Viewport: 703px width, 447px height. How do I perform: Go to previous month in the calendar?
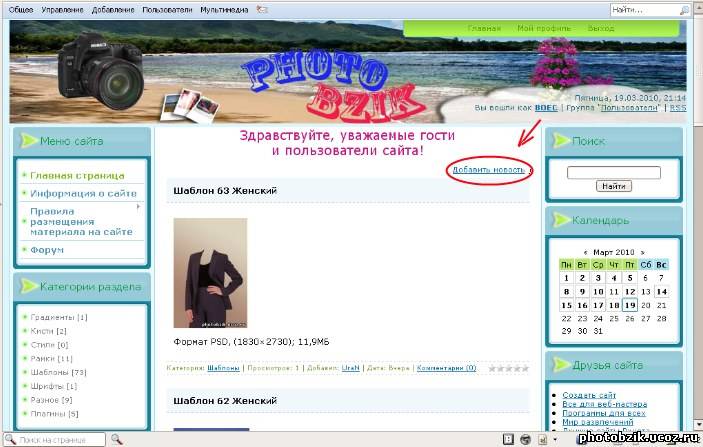click(586, 252)
